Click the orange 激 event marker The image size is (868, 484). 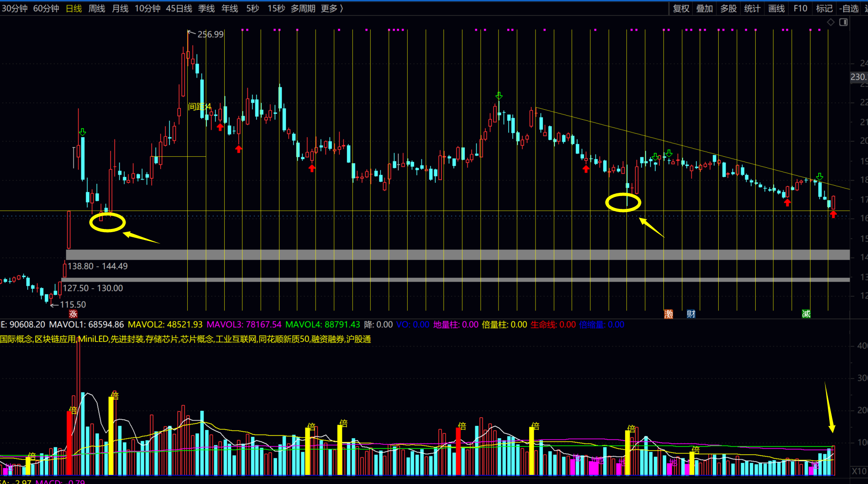click(668, 314)
